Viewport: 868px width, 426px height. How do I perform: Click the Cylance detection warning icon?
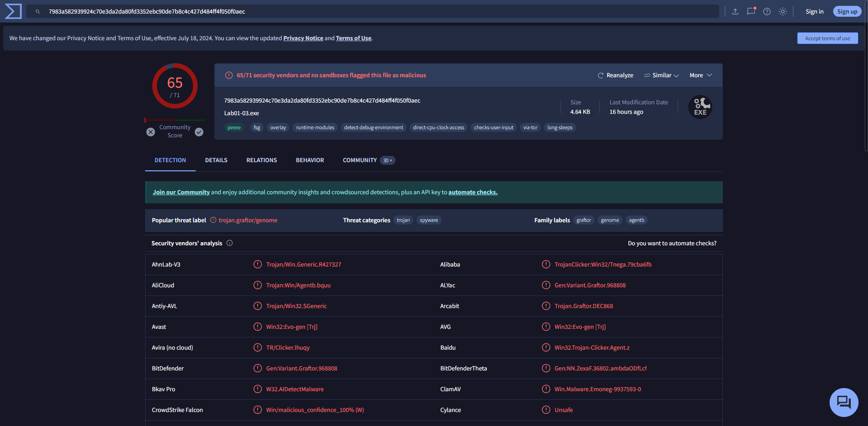546,410
